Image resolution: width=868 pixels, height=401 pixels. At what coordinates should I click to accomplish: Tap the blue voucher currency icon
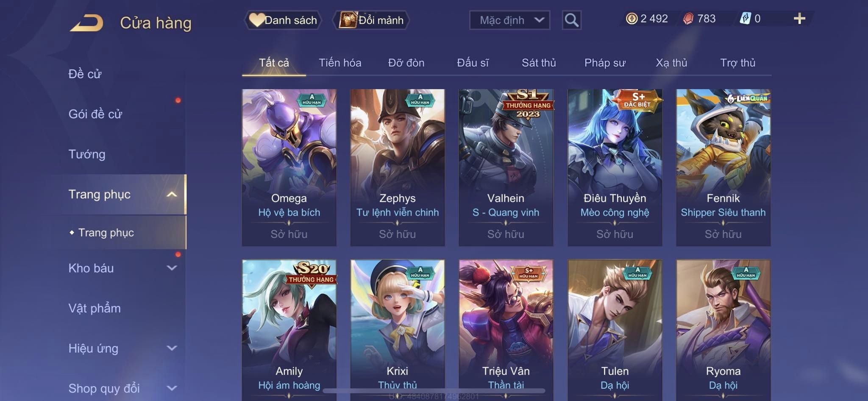pyautogui.click(x=745, y=19)
